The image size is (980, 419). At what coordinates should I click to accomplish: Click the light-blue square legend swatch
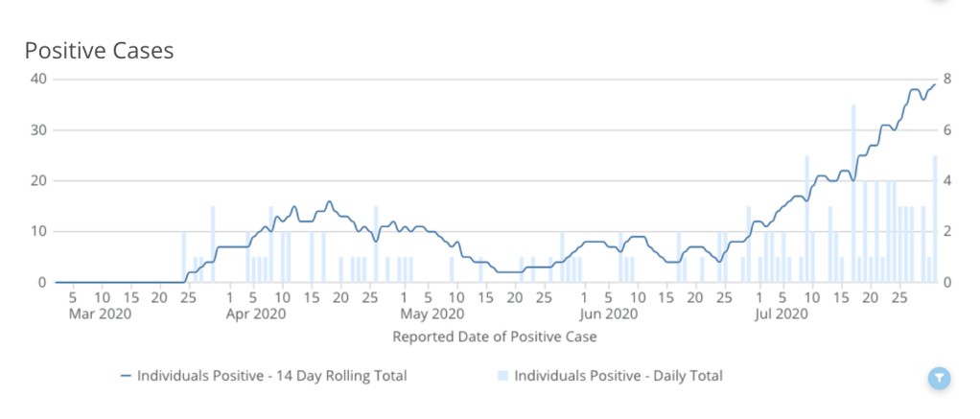pos(503,376)
